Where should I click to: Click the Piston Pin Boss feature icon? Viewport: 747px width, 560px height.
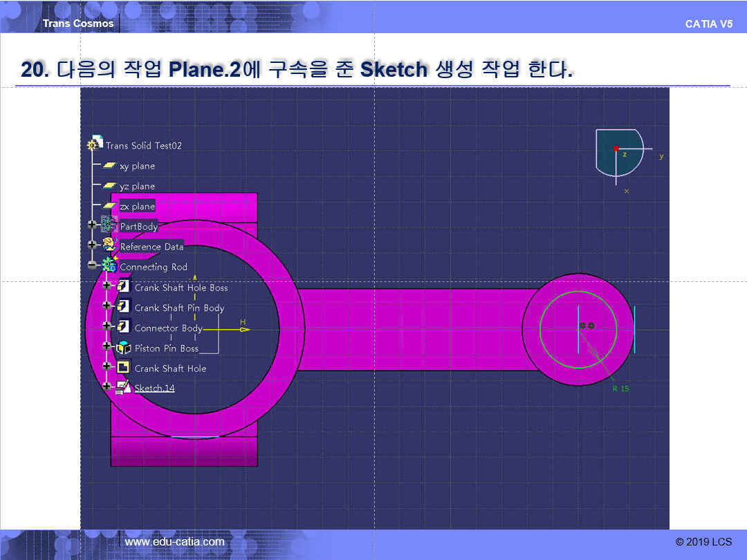coord(124,348)
